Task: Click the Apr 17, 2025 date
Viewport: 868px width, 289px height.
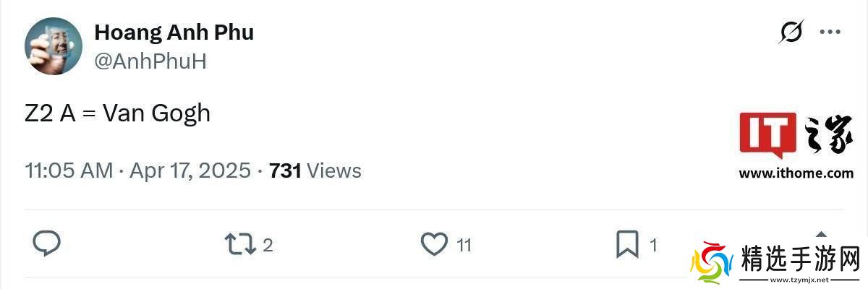Action: 190,171
